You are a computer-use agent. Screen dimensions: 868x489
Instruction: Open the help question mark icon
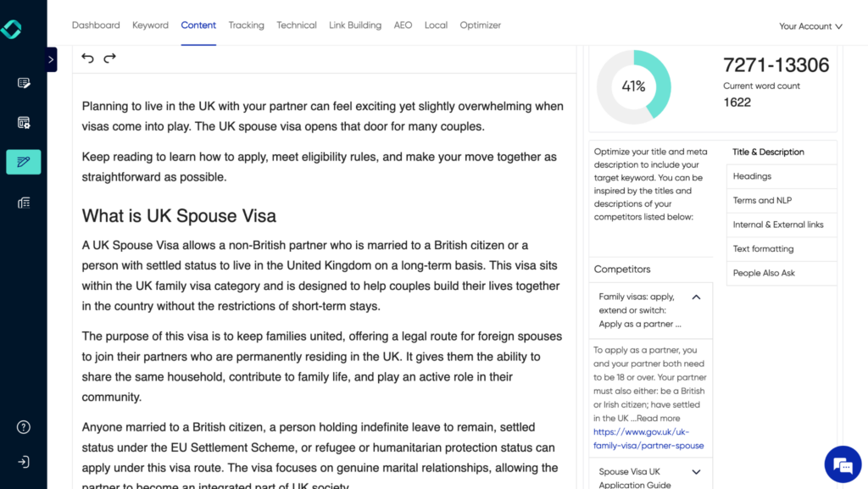(x=23, y=427)
